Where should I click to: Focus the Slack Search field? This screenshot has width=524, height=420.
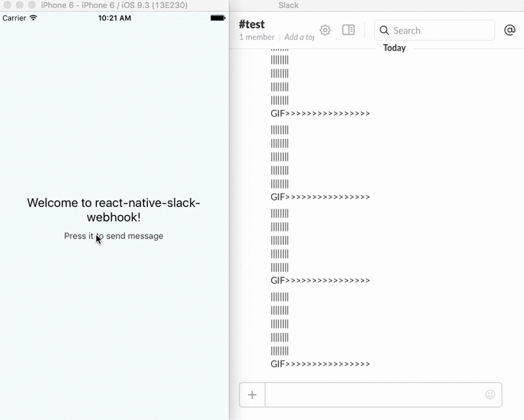(434, 30)
